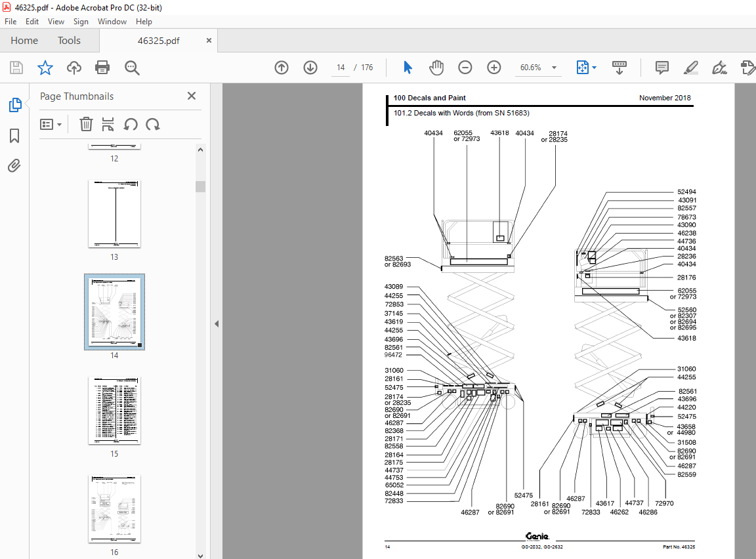Click the part number 52494 label

pyautogui.click(x=686, y=192)
